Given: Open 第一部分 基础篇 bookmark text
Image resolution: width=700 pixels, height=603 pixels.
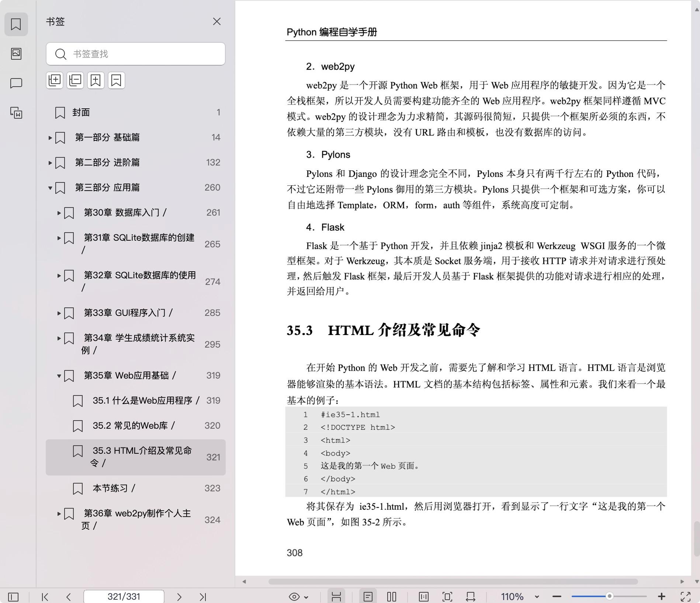Looking at the screenshot, I should 107,137.
